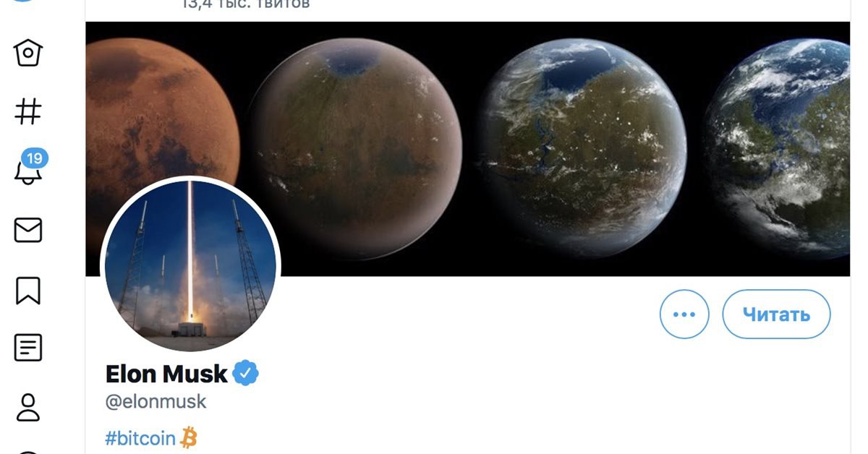Click the third planet with blue oceans
The width and height of the screenshot is (868, 454).
583,147
